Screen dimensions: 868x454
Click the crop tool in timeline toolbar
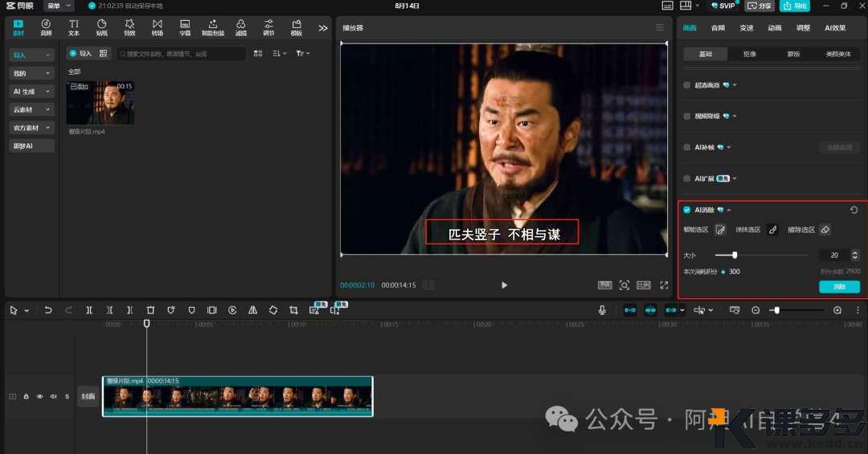(x=293, y=310)
